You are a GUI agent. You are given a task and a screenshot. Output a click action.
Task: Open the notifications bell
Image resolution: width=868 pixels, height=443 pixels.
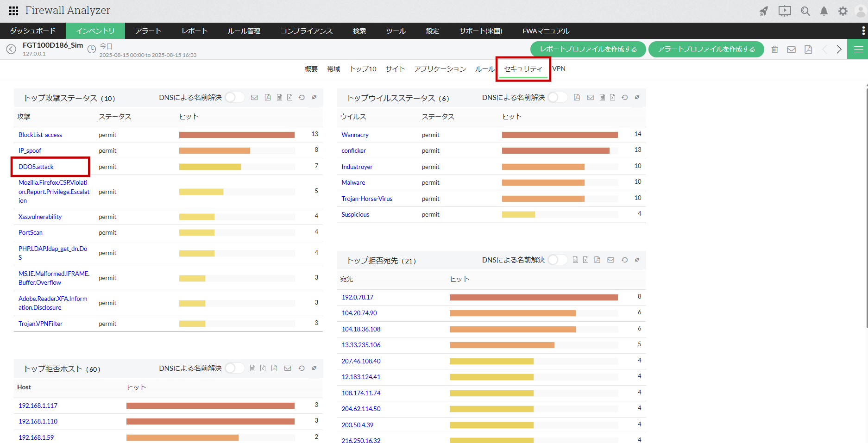click(x=824, y=11)
